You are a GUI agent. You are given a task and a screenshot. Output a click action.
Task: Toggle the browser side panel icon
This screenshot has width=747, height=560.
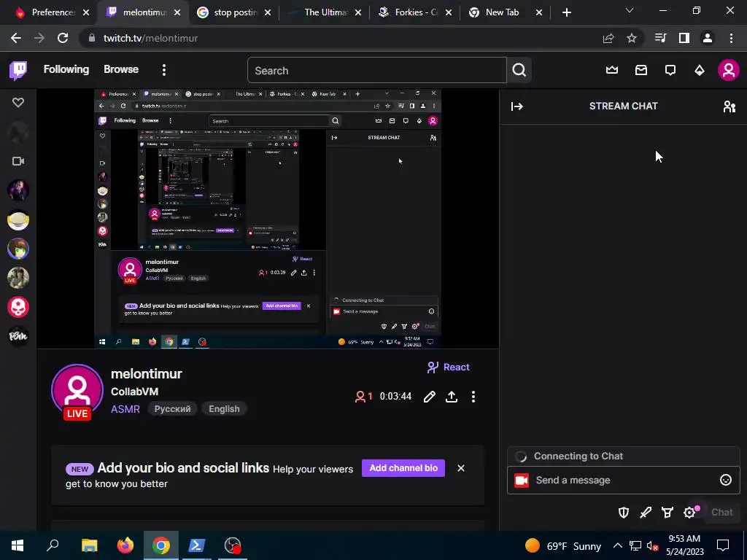point(684,38)
